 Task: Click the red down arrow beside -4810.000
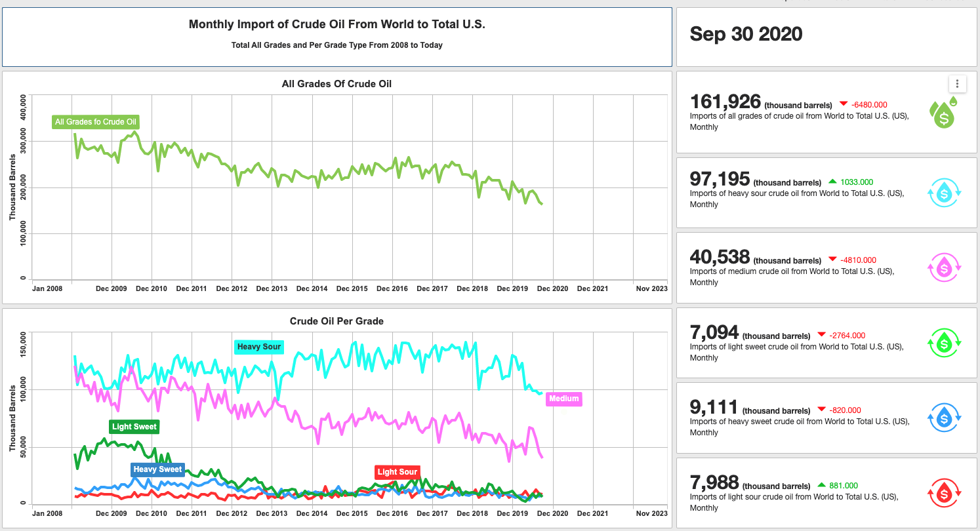point(832,260)
